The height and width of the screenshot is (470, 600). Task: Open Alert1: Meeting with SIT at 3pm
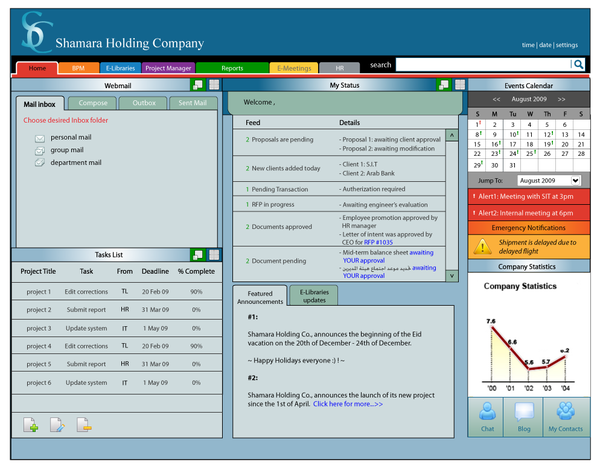528,196
